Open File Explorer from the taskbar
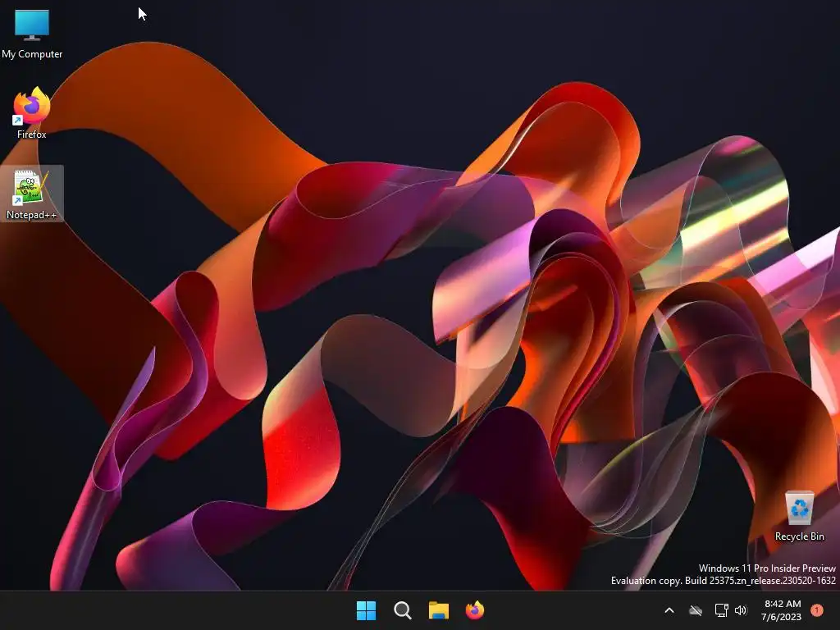Screen dimensions: 840x630 439,610
